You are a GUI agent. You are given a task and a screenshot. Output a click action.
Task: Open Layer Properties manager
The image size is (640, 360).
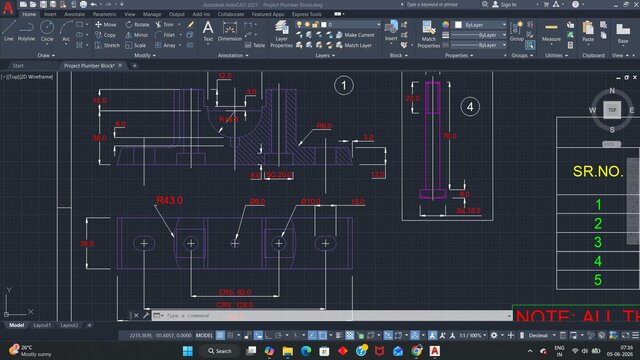pos(281,34)
